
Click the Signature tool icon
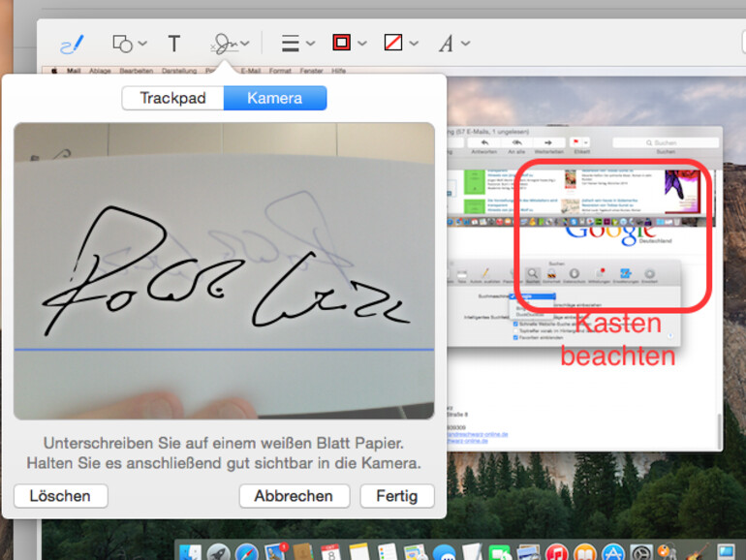coord(225,44)
